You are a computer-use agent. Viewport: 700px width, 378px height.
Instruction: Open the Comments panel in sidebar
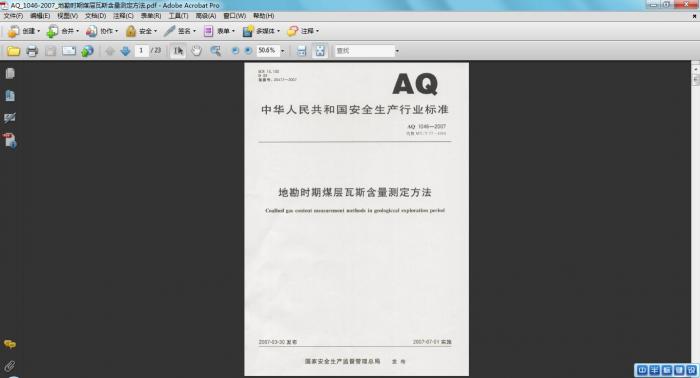tap(10, 344)
